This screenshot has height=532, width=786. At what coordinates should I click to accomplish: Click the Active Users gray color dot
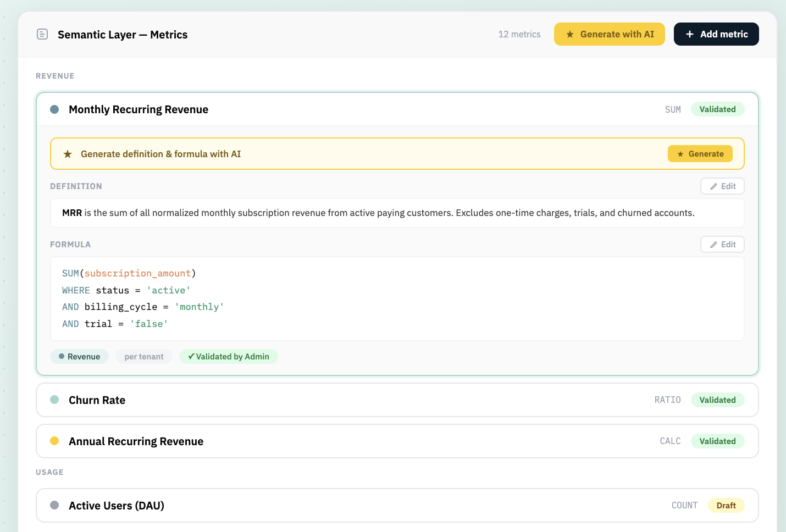[54, 505]
